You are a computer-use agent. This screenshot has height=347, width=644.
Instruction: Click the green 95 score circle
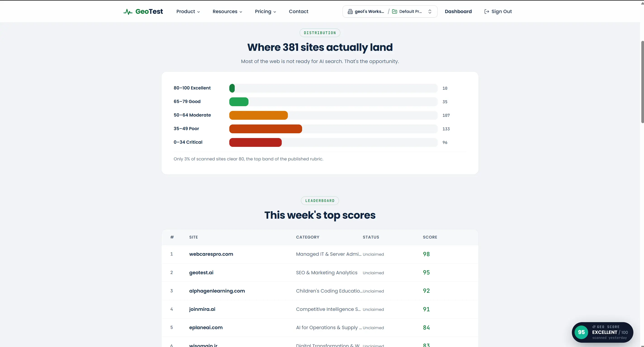coord(581,332)
